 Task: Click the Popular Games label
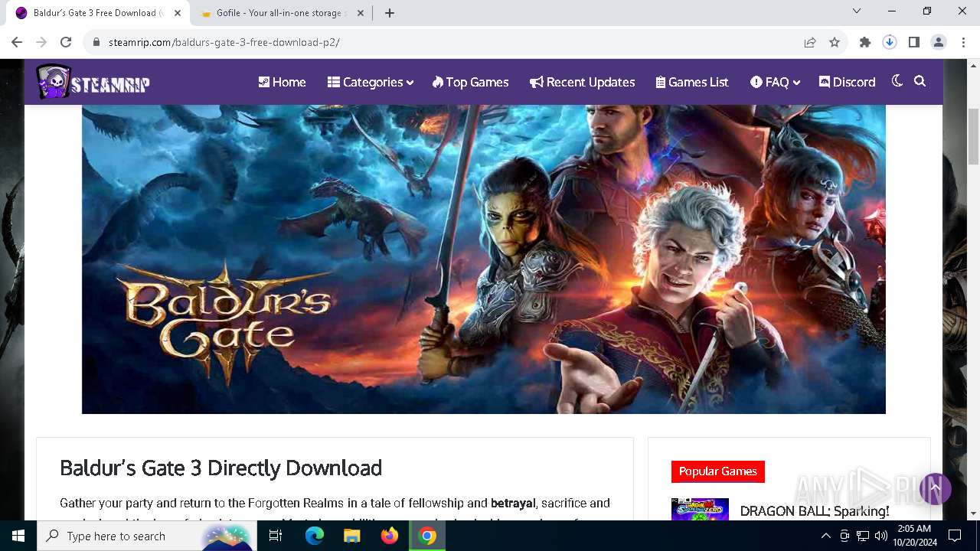click(x=717, y=471)
